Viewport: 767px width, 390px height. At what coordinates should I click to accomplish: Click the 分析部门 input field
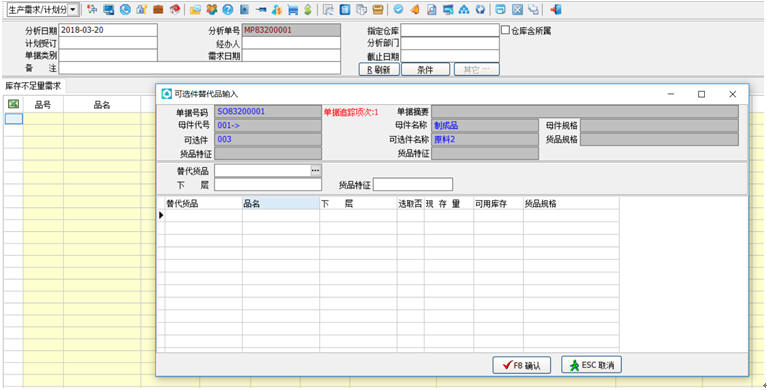450,43
